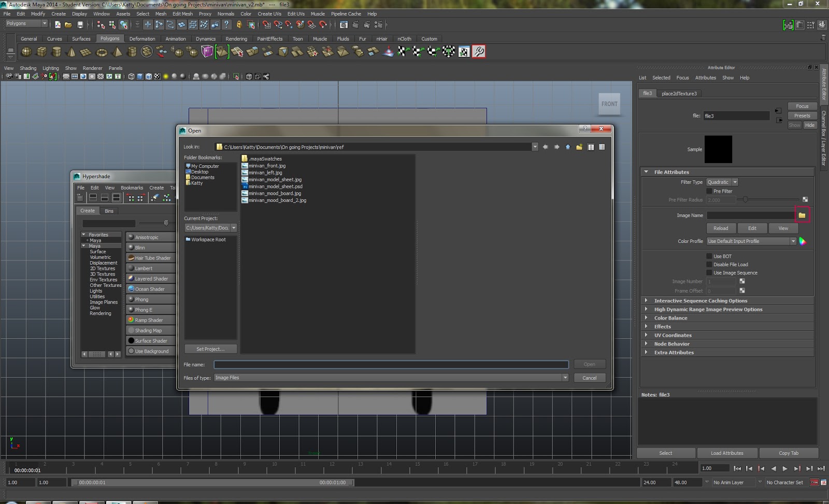Open the render view clapperboard icon

pos(344,24)
